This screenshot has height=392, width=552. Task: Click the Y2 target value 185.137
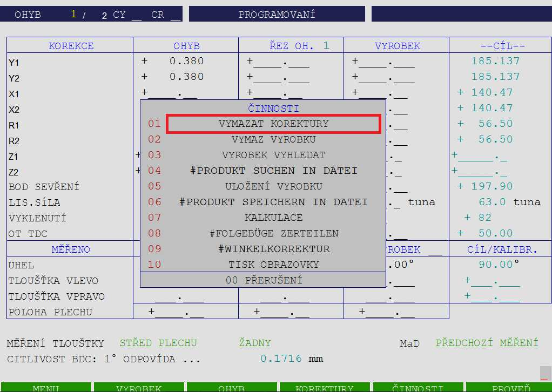(x=495, y=77)
